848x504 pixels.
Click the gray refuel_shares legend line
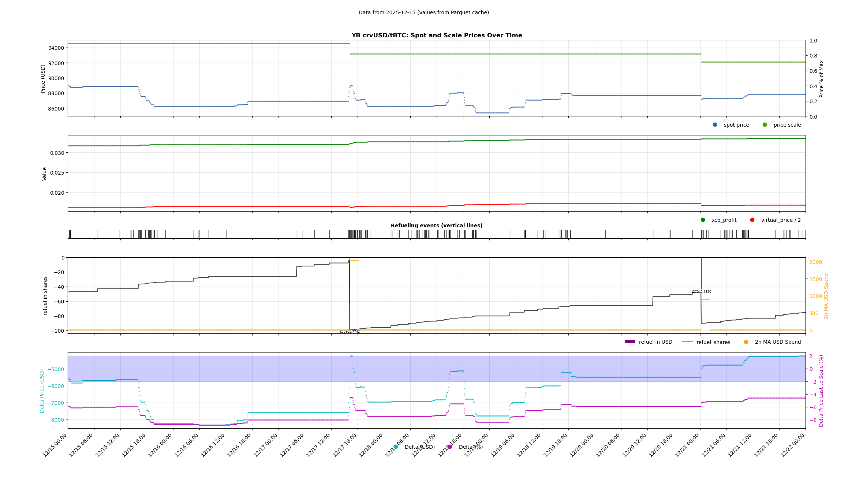[687, 342]
